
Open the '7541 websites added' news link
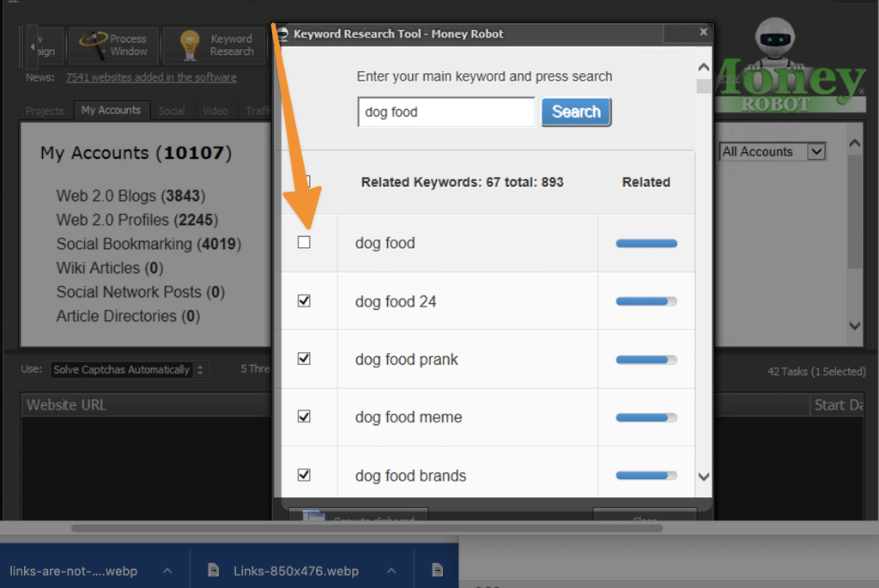click(x=151, y=77)
